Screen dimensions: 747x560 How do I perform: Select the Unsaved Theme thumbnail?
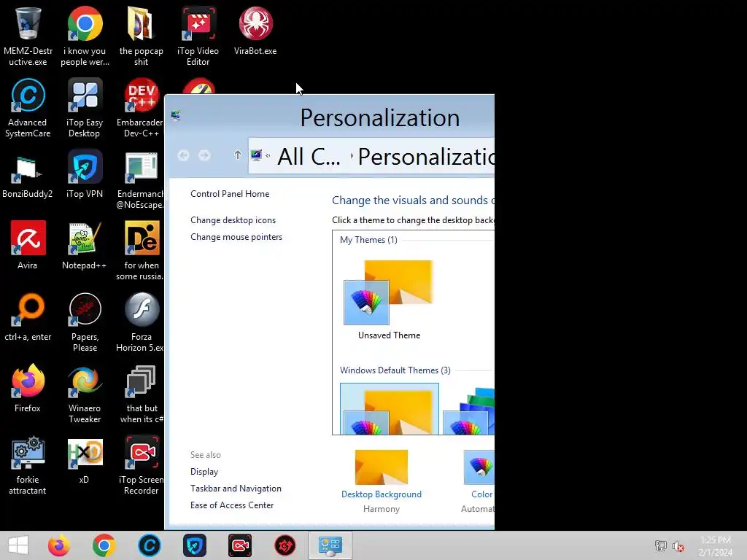(x=389, y=299)
